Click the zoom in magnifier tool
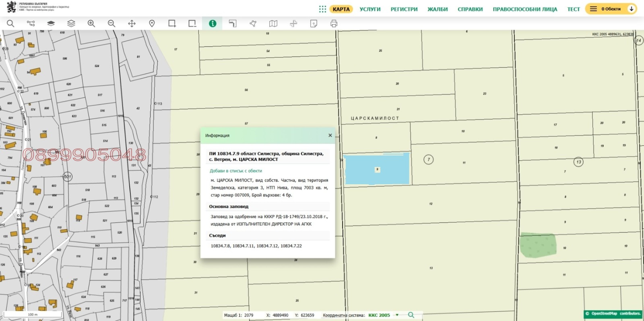The height and width of the screenshot is (321, 644). coord(91,24)
